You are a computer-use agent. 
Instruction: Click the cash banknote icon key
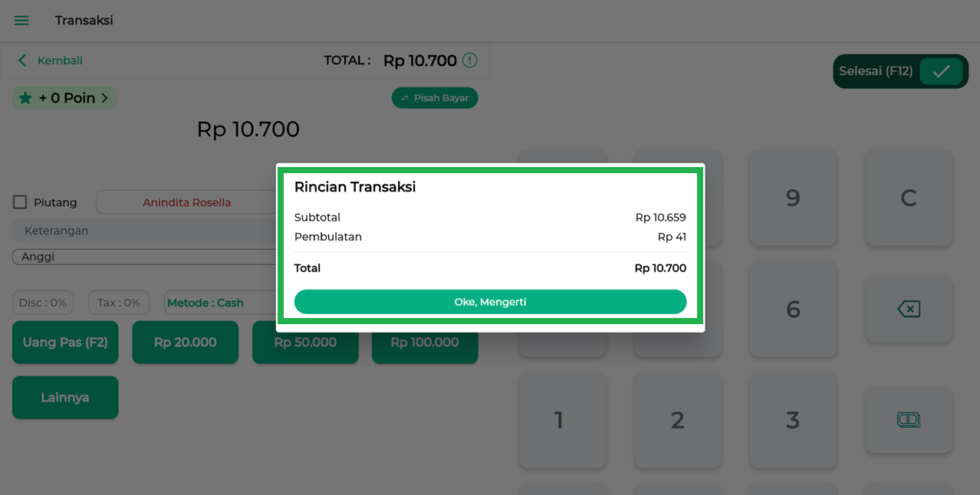coord(908,420)
